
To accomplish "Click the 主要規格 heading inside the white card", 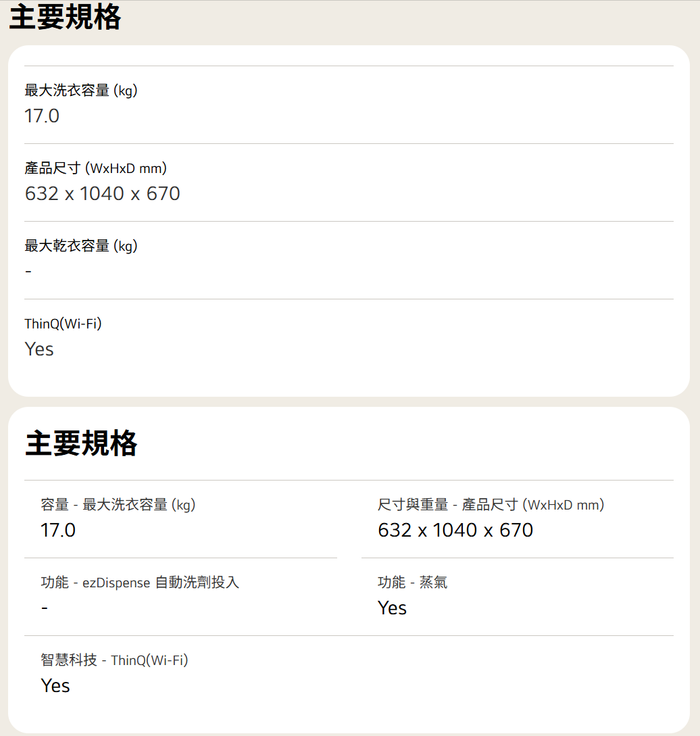I will pyautogui.click(x=81, y=443).
